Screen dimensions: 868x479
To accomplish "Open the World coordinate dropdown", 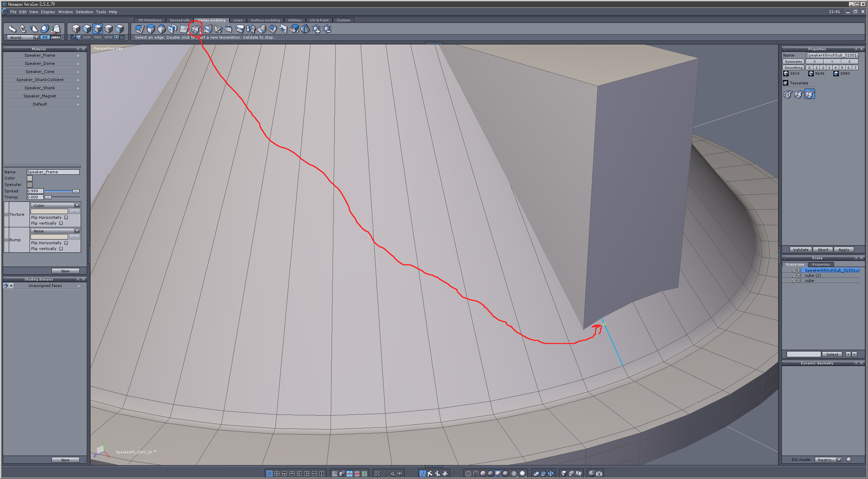I will pos(36,37).
